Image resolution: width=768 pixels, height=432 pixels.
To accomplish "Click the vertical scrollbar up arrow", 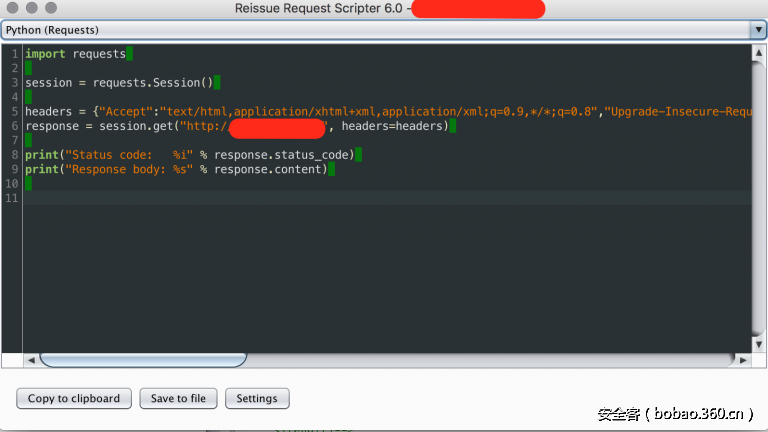I will pos(759,52).
